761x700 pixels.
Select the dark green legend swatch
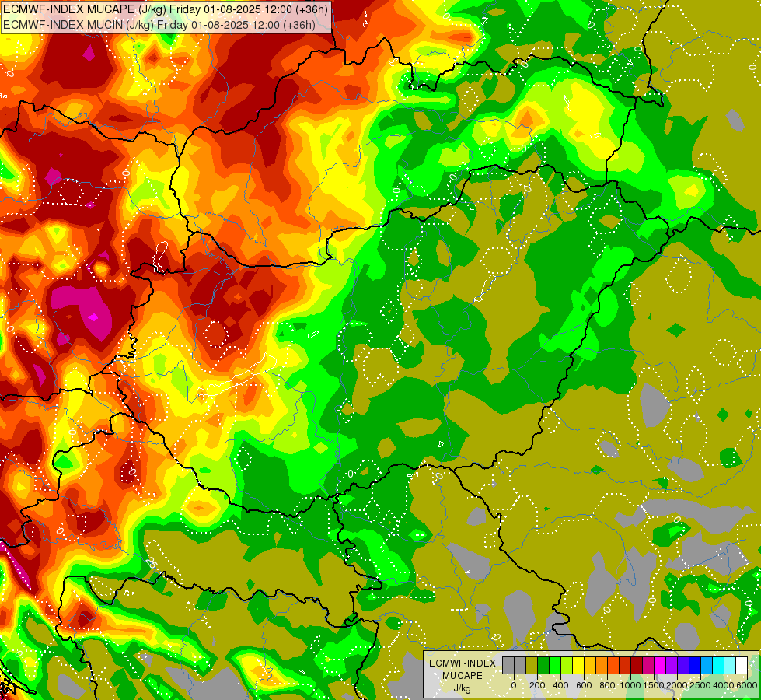[x=543, y=665]
